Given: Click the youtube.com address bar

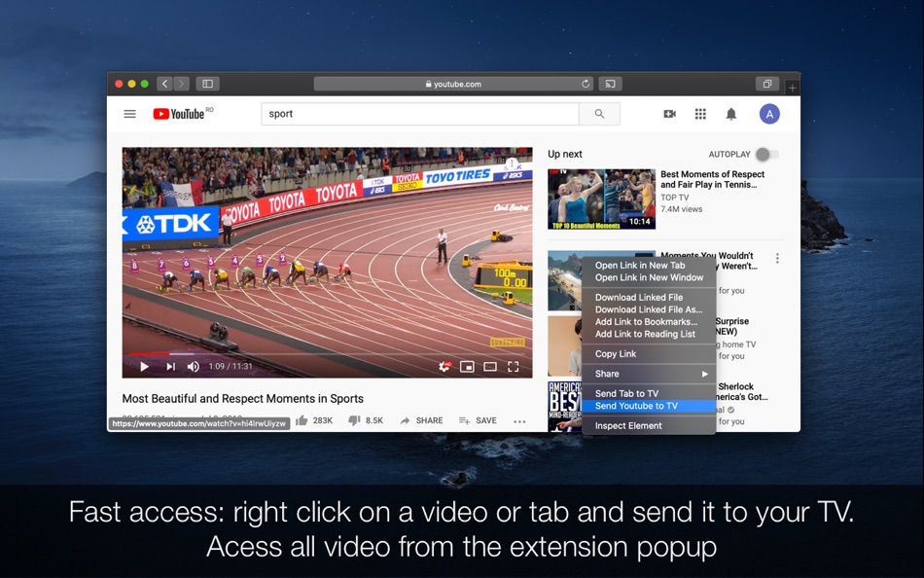Looking at the screenshot, I should pyautogui.click(x=453, y=84).
